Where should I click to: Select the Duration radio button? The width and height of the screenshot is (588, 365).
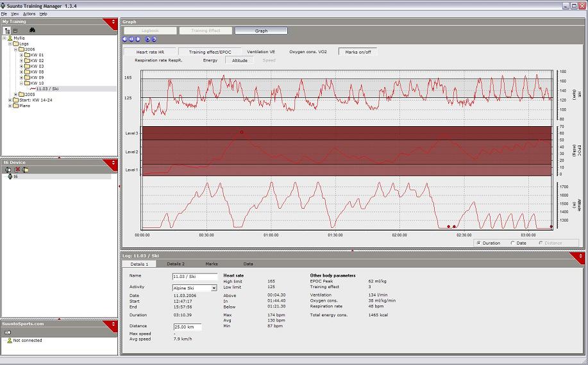[x=478, y=243]
